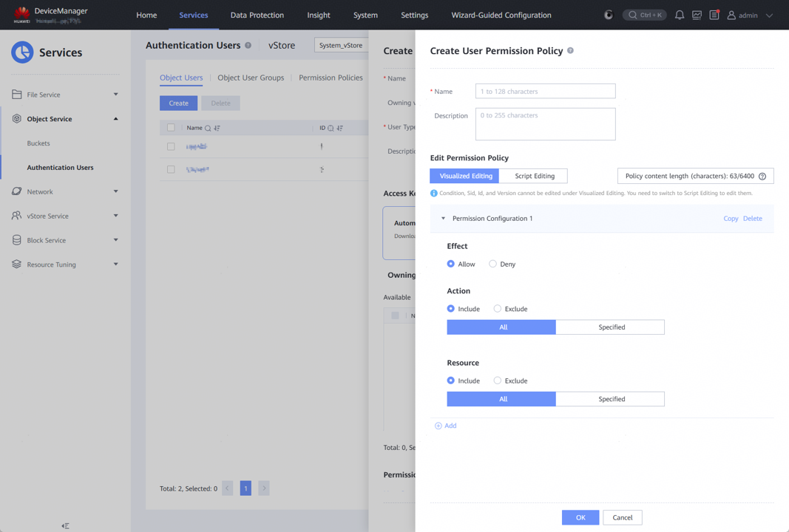Screen dimensions: 789x532
Task: Open the task list icon in header
Action: click(714, 15)
